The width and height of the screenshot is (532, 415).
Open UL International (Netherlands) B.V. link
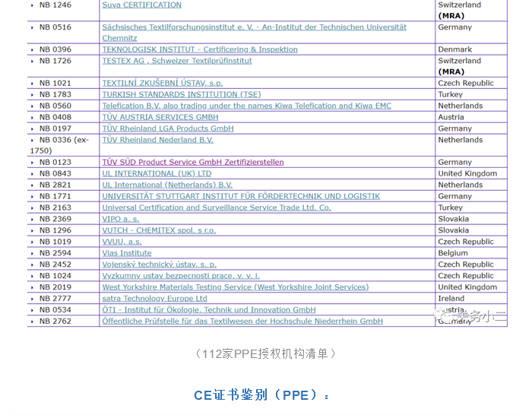coord(167,185)
